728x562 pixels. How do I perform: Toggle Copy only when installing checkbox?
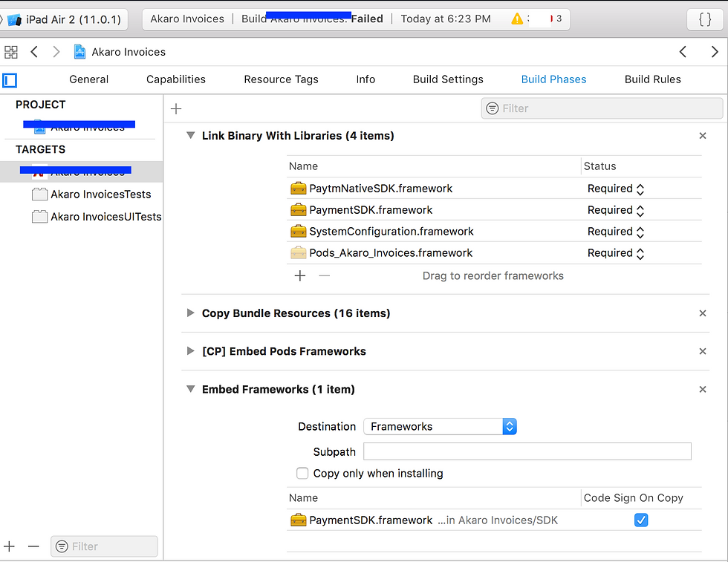[302, 474]
